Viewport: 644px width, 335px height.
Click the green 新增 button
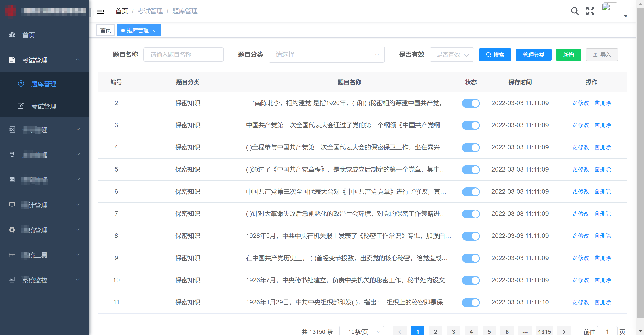(568, 55)
